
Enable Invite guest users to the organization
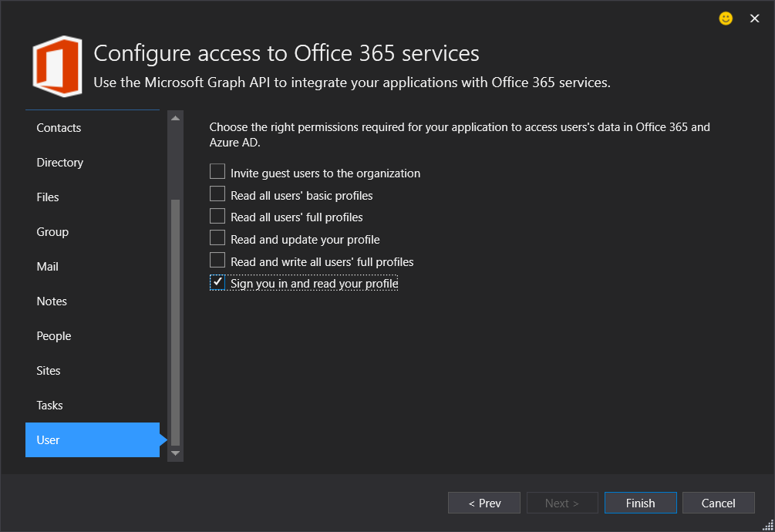click(x=217, y=173)
